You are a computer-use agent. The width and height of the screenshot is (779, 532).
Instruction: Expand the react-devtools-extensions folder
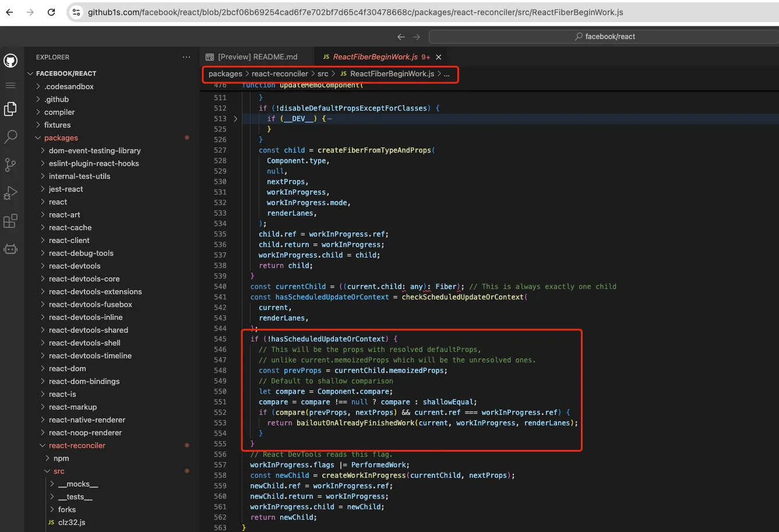click(x=112, y=291)
